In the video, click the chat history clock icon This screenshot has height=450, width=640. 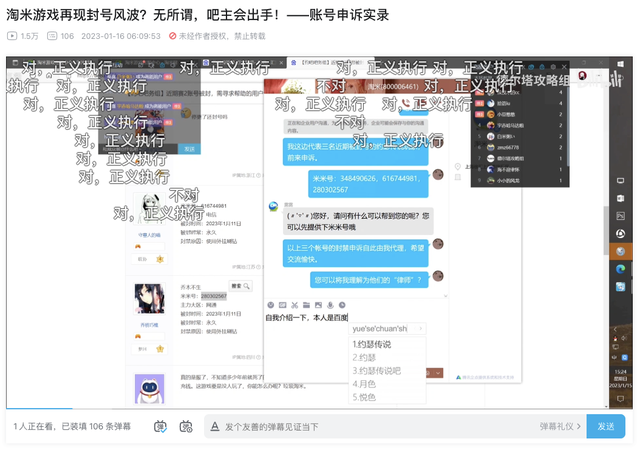coord(342,305)
